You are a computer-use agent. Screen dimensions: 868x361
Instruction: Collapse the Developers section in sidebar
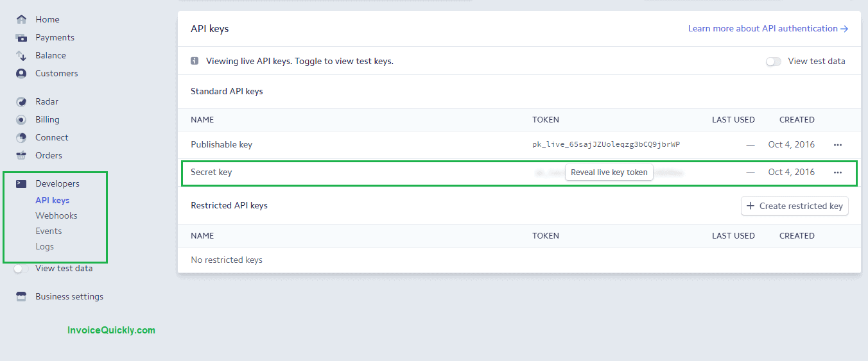tap(57, 183)
